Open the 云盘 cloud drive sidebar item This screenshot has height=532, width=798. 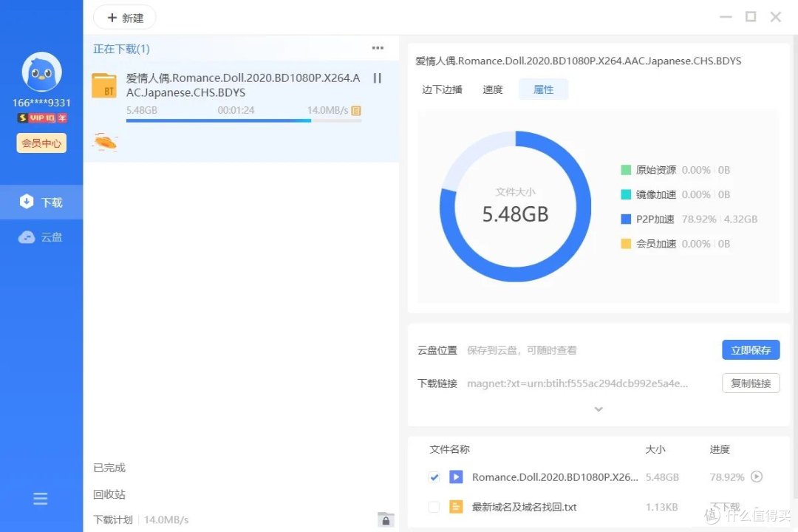click(x=41, y=236)
